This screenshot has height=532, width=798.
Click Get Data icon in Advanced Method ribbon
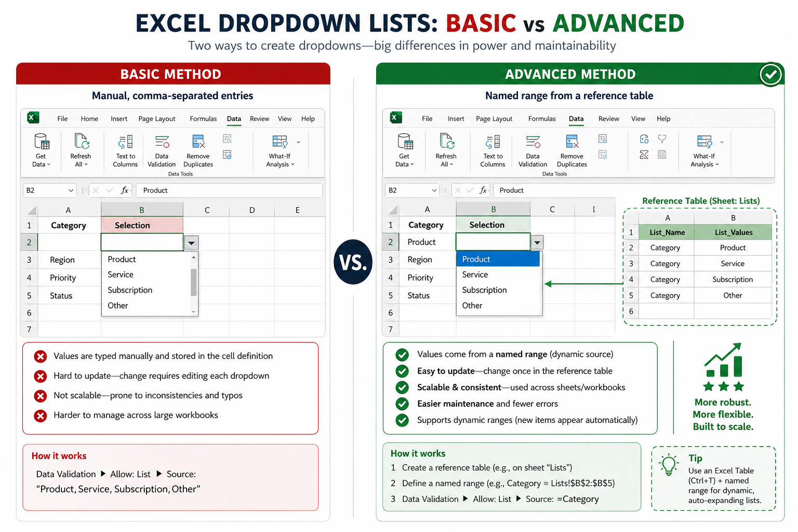tap(405, 141)
